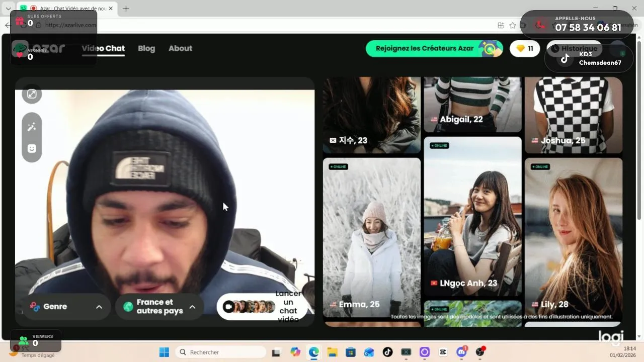The image size is (644, 362).
Task: Switch to the Video Chat tab
Action: click(103, 48)
